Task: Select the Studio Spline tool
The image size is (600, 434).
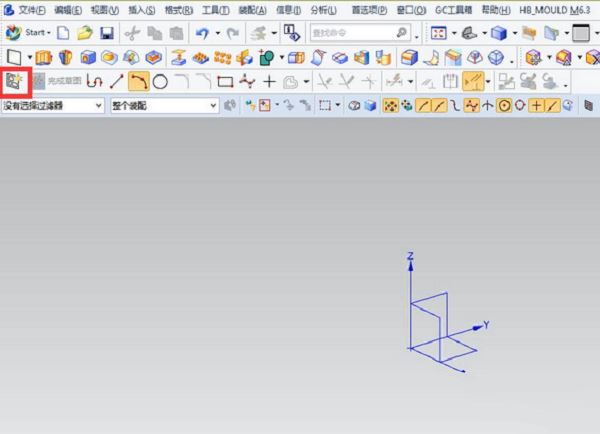Action: [247, 81]
